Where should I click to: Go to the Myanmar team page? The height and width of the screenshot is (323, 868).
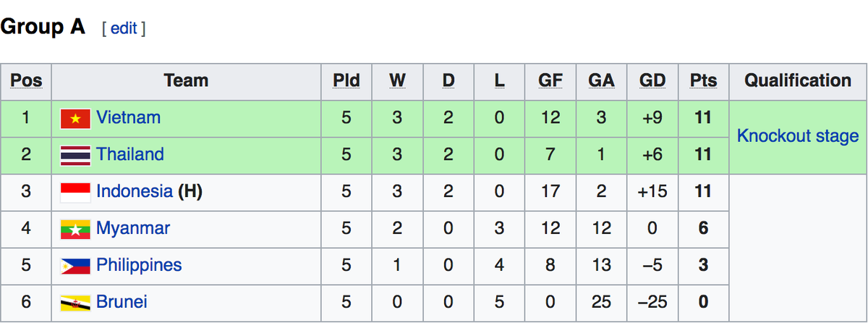click(x=133, y=228)
